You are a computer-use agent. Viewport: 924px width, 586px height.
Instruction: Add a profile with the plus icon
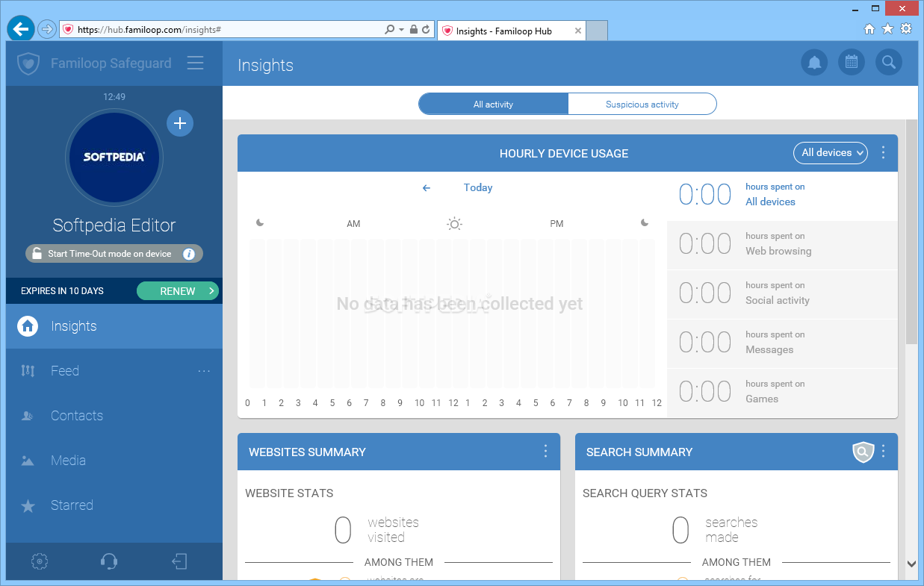[x=180, y=123]
